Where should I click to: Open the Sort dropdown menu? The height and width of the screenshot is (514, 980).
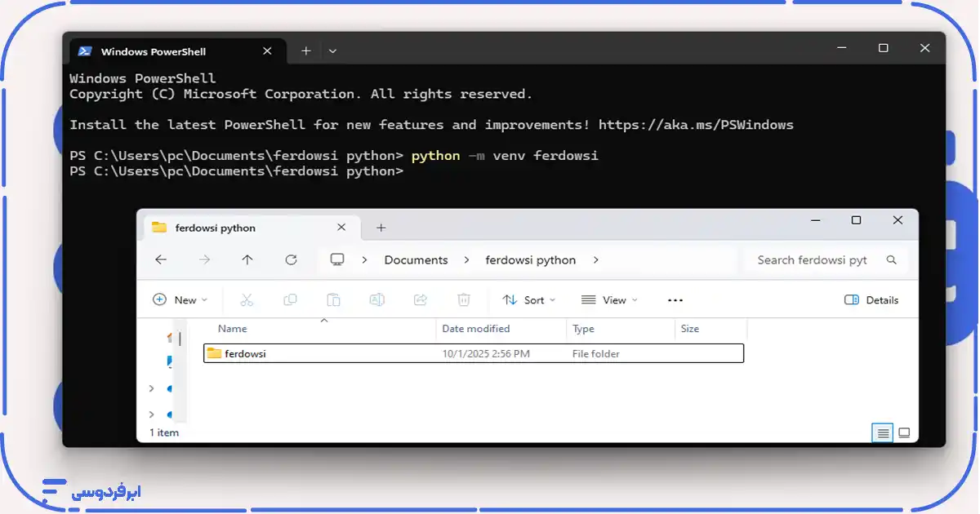(x=528, y=300)
